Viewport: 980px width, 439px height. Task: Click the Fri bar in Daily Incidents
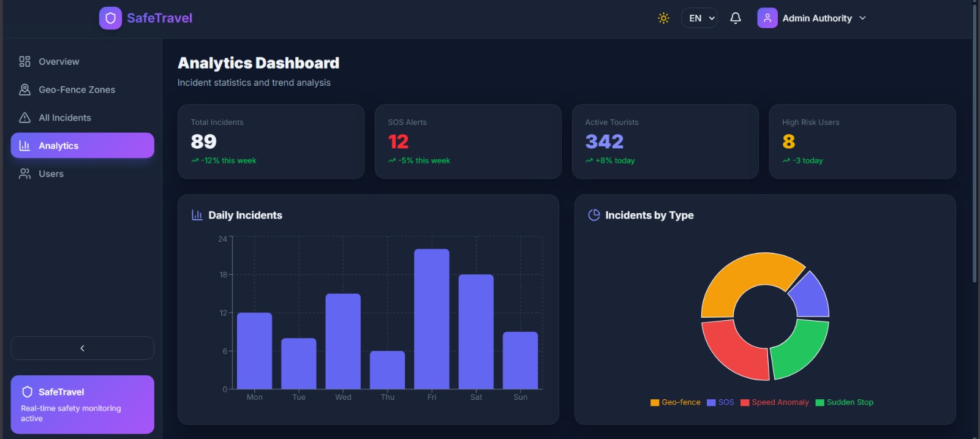[432, 319]
